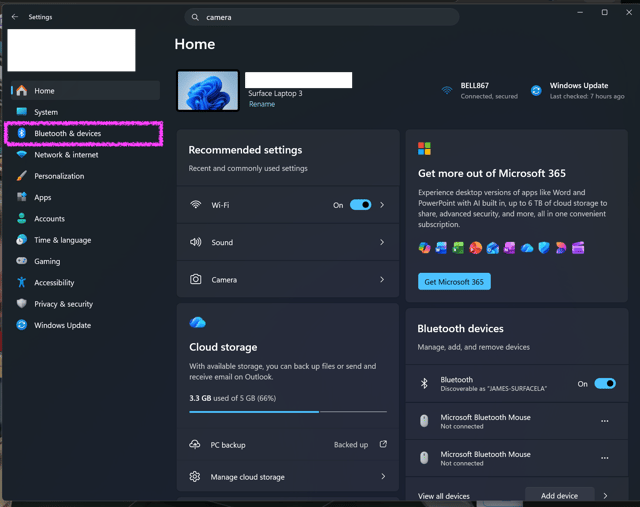Screen dimensions: 640x507
Task: Click the Wi-Fi signal icon beside BELL867
Action: tap(447, 90)
